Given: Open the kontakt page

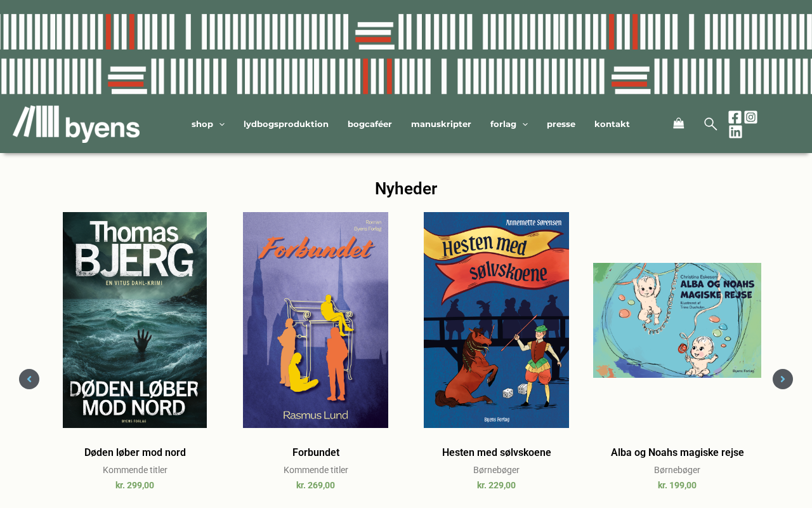Looking at the screenshot, I should tap(612, 124).
